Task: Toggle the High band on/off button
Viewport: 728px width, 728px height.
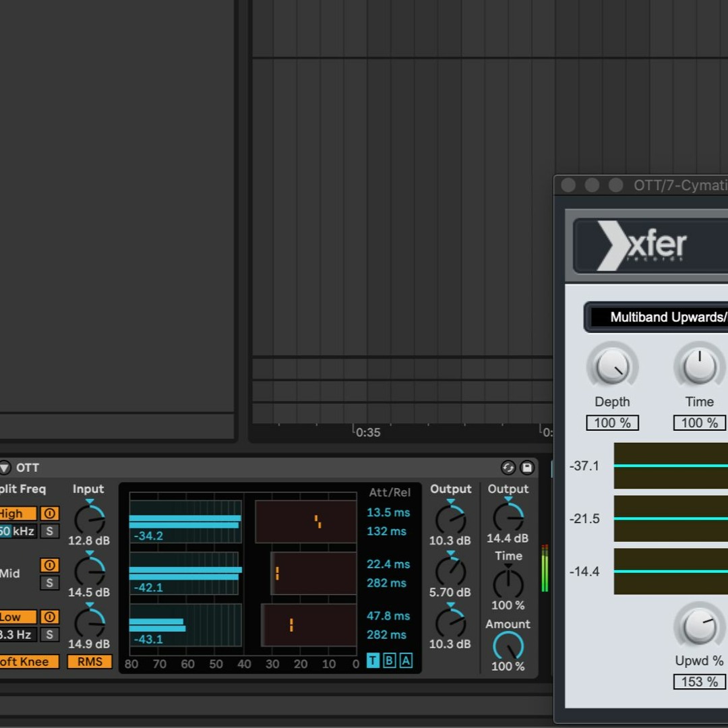Action: point(50,513)
